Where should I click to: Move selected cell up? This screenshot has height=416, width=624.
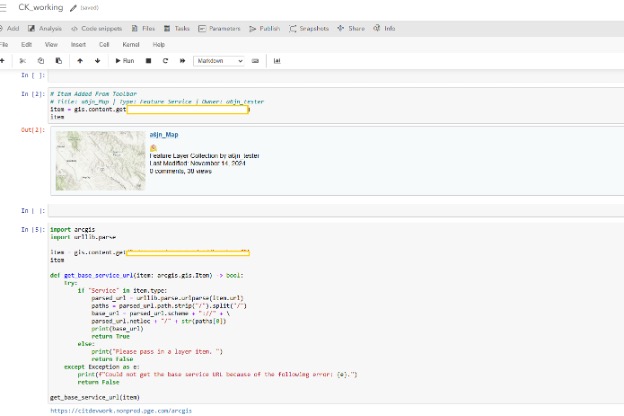click(x=80, y=61)
